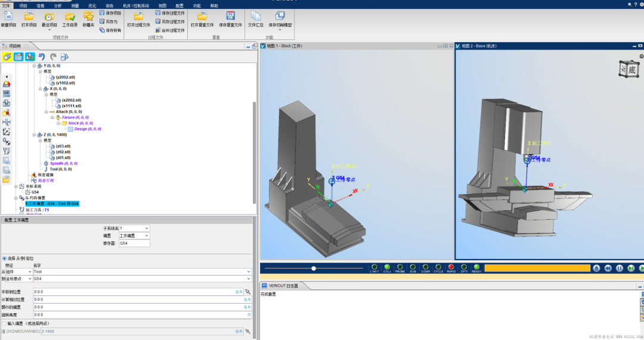Click the animation speed slider handle

click(x=314, y=268)
